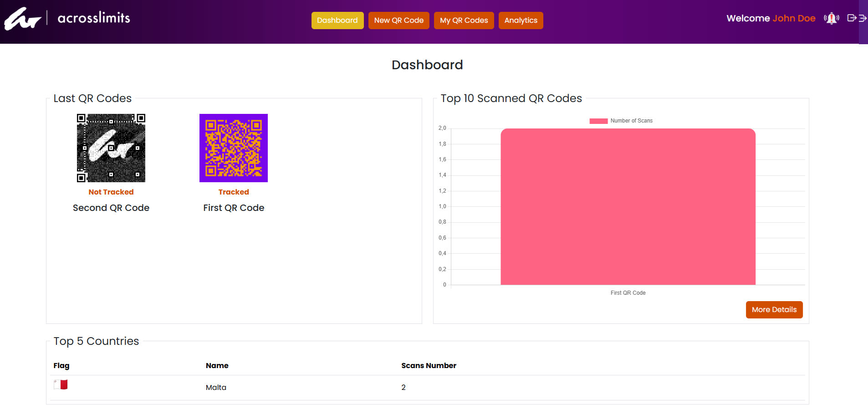This screenshot has height=410, width=868.
Task: Click the Malta country name cell
Action: 216,388
